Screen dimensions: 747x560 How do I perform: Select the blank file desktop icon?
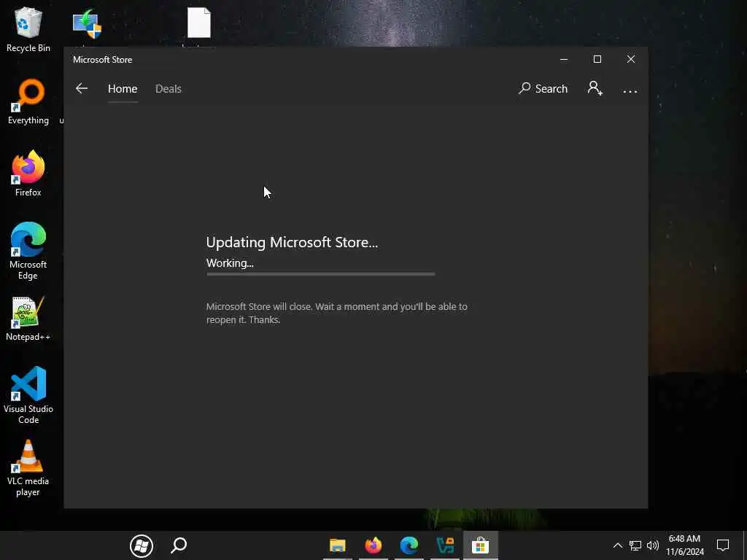[x=198, y=23]
